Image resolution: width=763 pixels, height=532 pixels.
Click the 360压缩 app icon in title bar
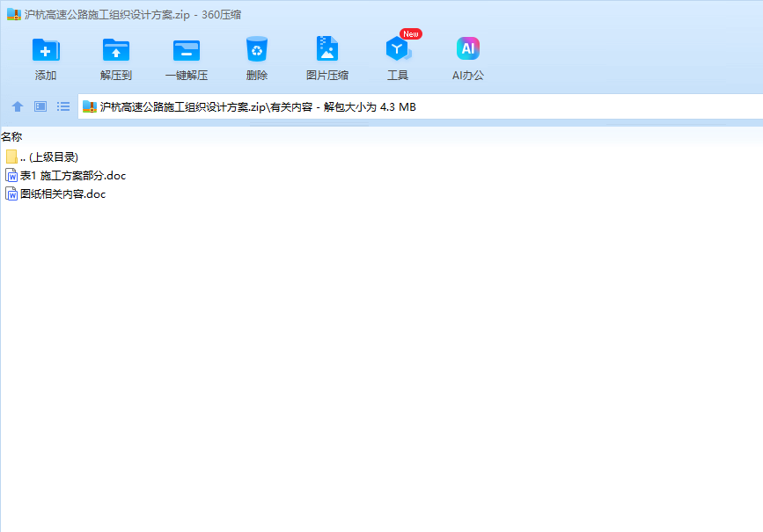pos(13,14)
